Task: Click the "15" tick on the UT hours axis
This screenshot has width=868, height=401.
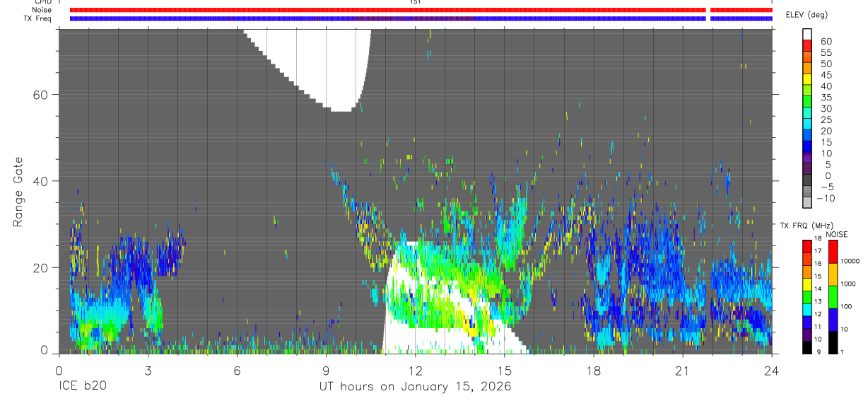Action: 505,371
